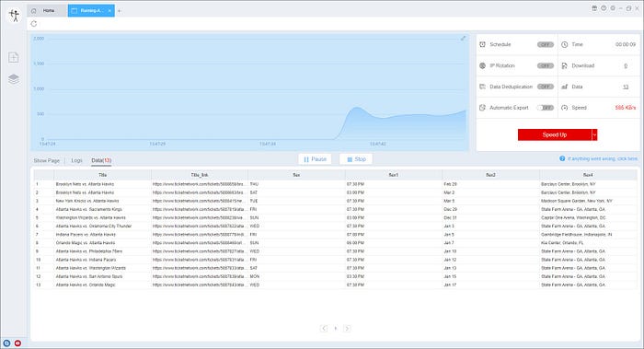644x349 pixels.
Task: Select the Data(13) tab
Action: (101, 161)
